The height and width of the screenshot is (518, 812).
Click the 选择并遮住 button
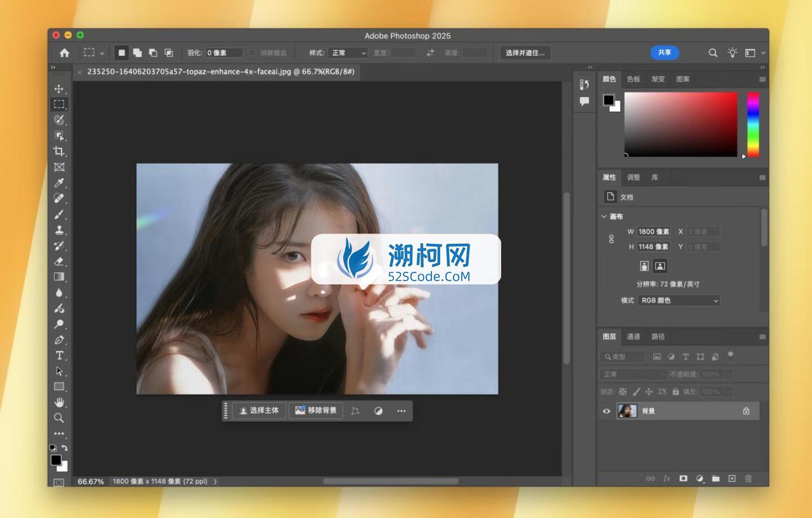pos(525,53)
